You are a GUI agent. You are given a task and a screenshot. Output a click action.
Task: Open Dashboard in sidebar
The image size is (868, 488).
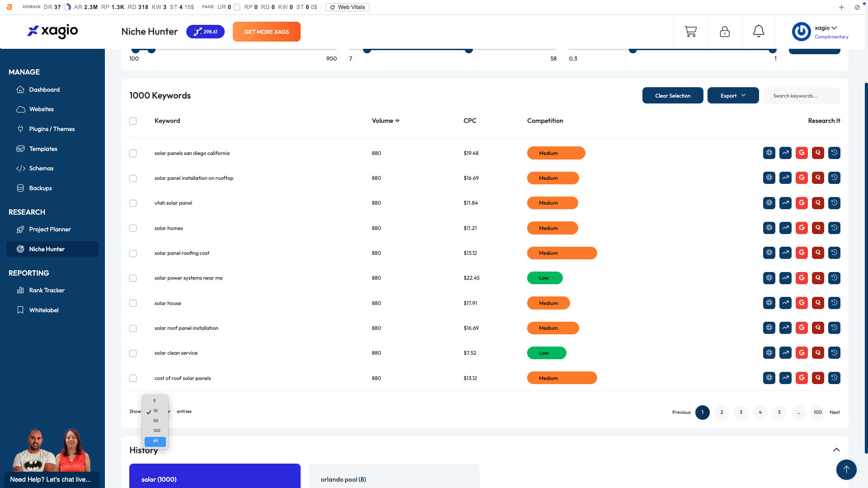tap(44, 89)
